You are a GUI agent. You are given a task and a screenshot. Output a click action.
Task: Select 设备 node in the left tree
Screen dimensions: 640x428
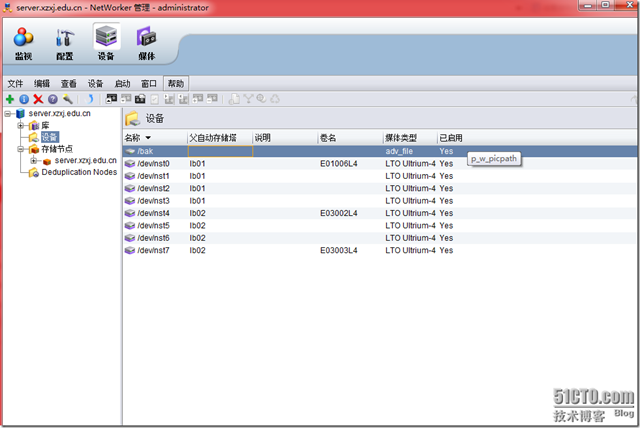pos(49,137)
